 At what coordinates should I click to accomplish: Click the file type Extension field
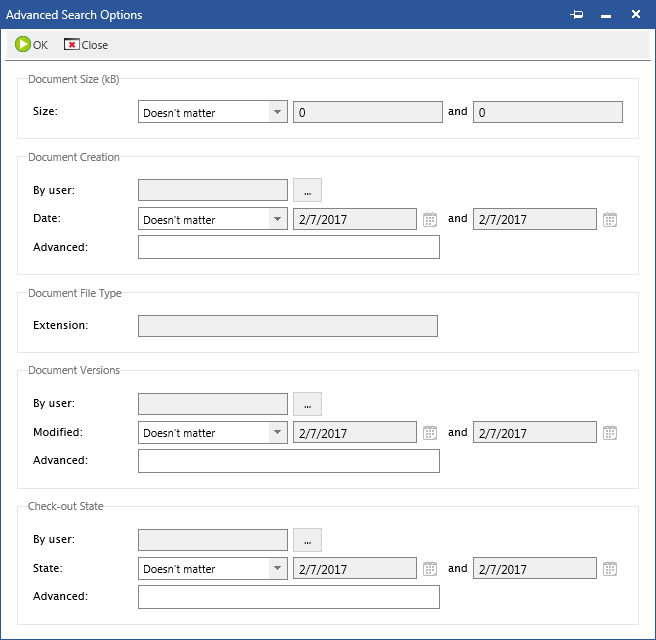(287, 326)
